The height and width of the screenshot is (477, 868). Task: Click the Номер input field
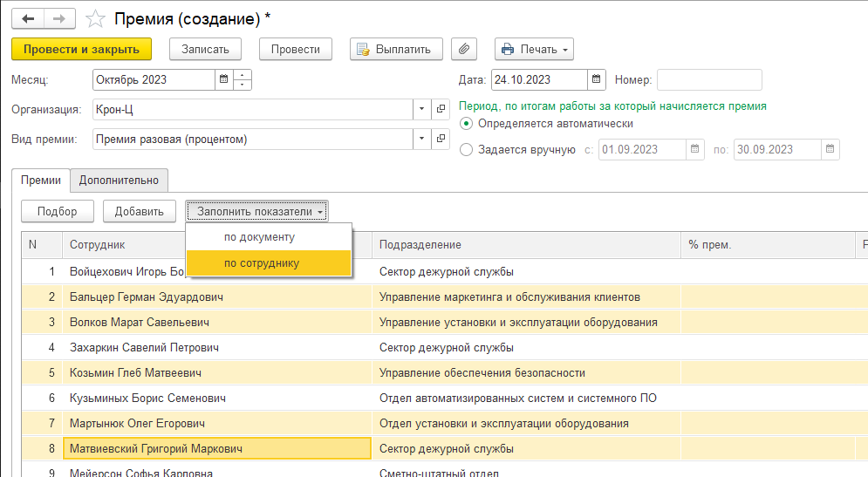708,79
